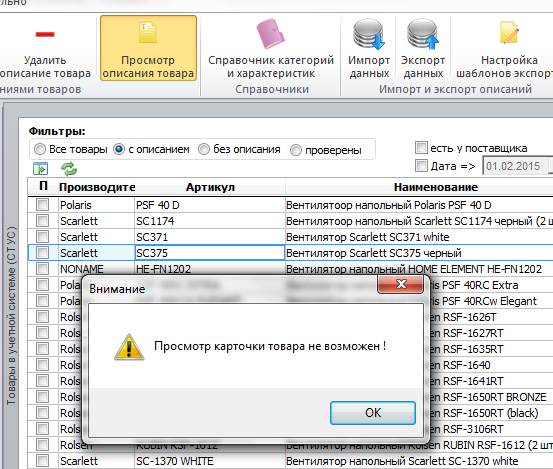Click name Вентилятор напольный HOME ELEMENT HE-FN1202
This screenshot has height=469, width=553.
[414, 269]
